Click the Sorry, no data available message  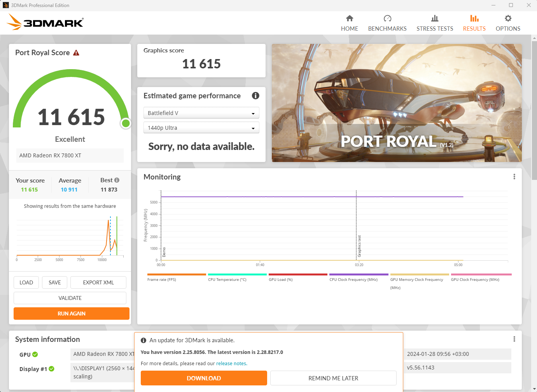pos(201,146)
